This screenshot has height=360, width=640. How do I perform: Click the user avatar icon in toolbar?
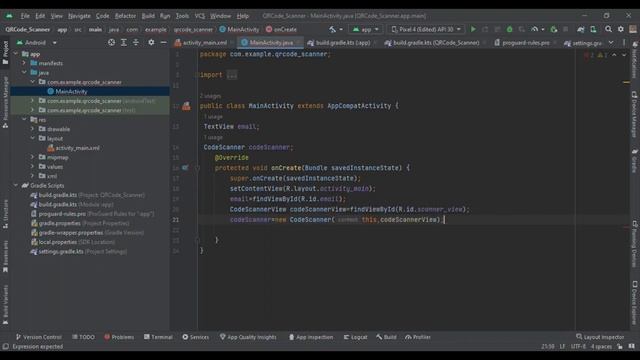pos(633,29)
